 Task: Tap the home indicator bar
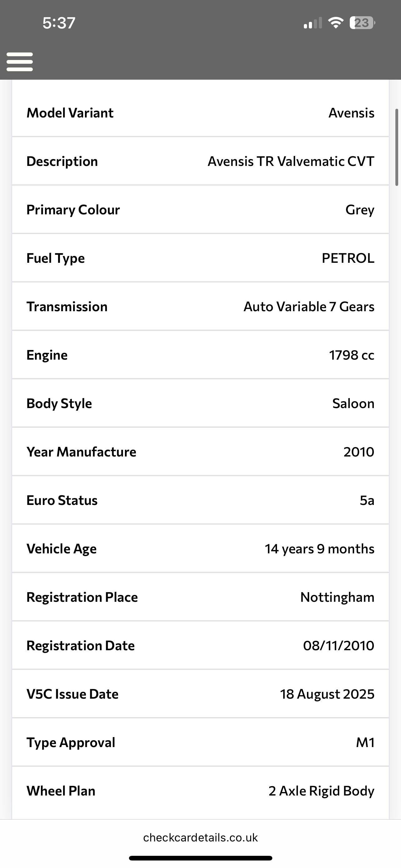point(200,858)
